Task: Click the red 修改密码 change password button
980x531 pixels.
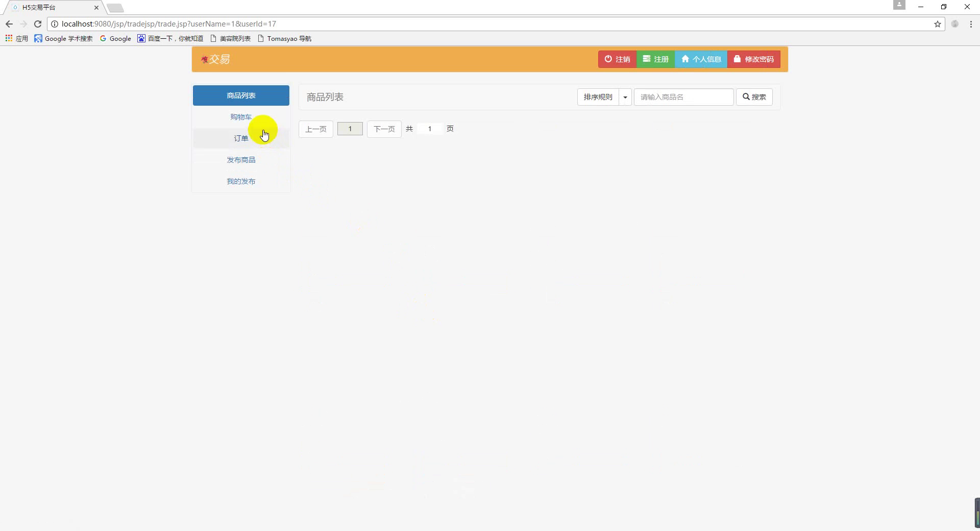Action: [753, 59]
